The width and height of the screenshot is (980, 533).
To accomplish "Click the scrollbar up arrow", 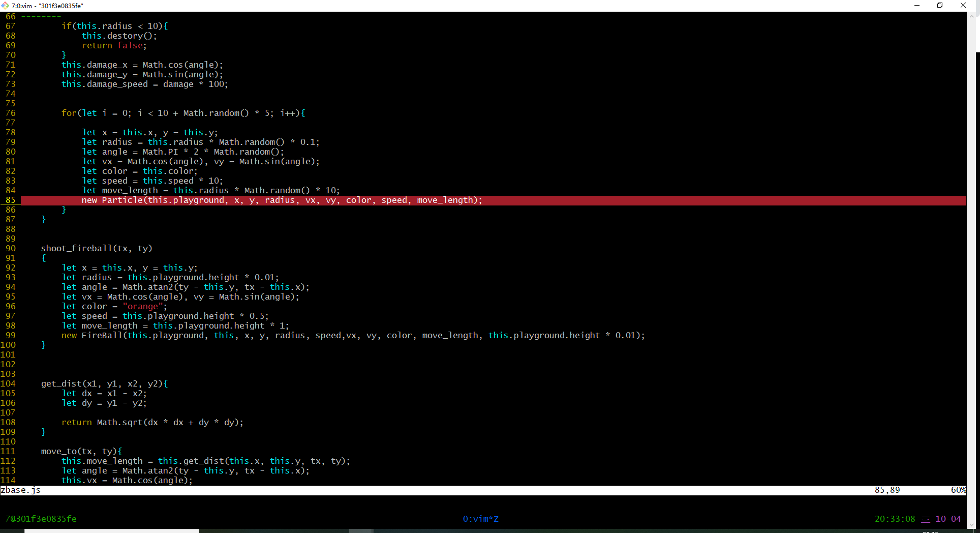I will [971, 16].
